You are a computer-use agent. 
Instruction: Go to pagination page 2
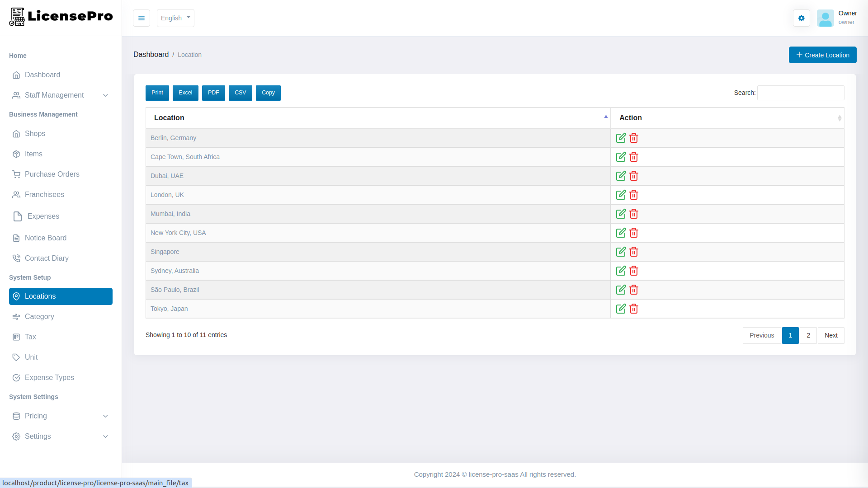coord(808,335)
